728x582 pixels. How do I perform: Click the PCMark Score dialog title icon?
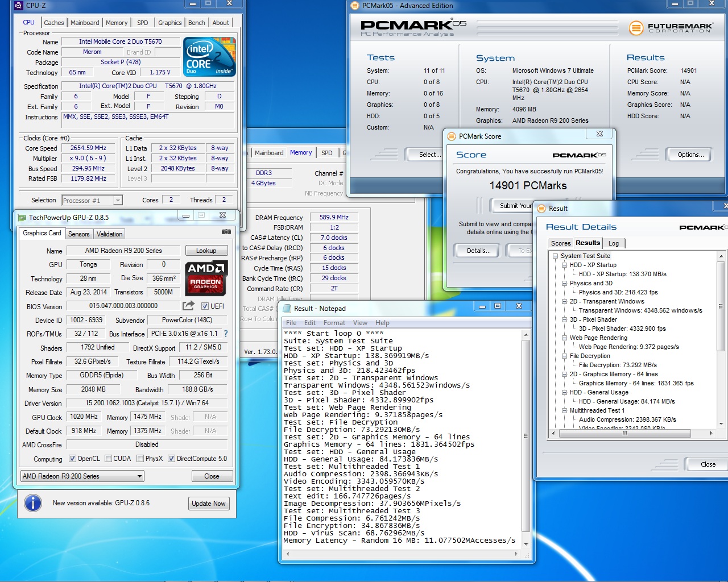pos(452,136)
